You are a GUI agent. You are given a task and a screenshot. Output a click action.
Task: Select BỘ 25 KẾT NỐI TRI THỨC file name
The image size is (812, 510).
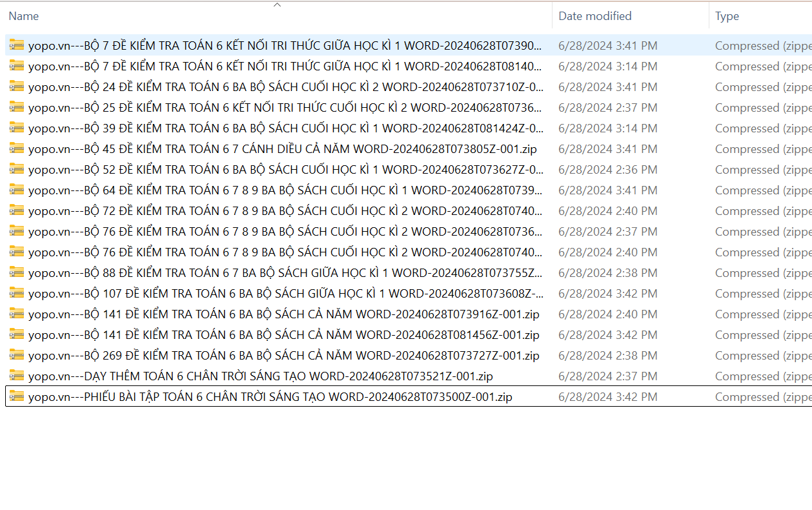tap(284, 108)
